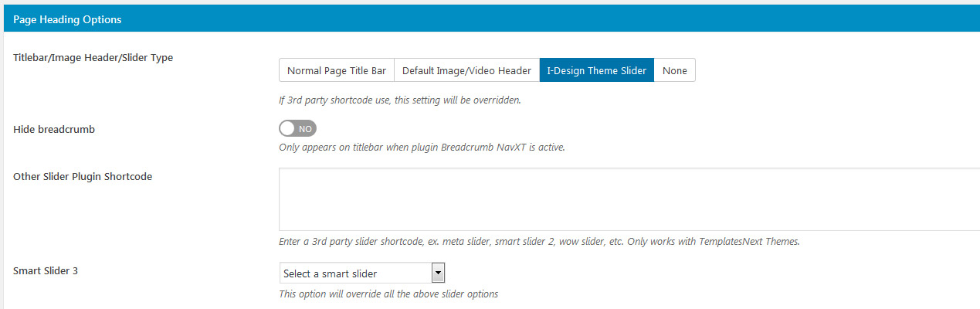This screenshot has height=309, width=980.
Task: Click the Titlebar/Image Header/Slider Type label
Action: click(x=93, y=58)
